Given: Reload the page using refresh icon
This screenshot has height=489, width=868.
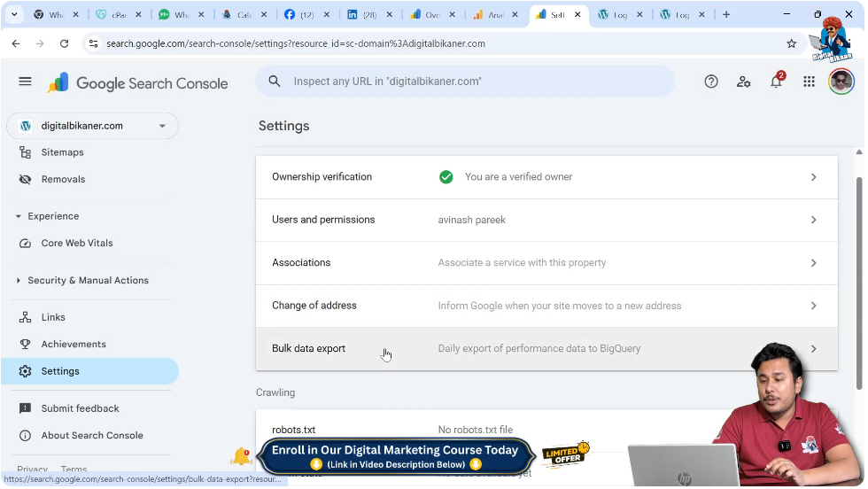Looking at the screenshot, I should tap(64, 43).
